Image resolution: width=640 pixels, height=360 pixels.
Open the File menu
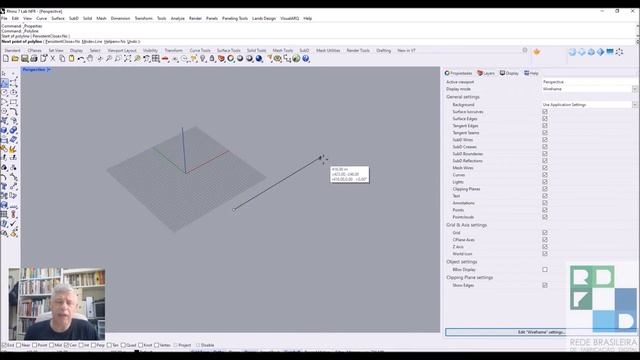[4, 18]
